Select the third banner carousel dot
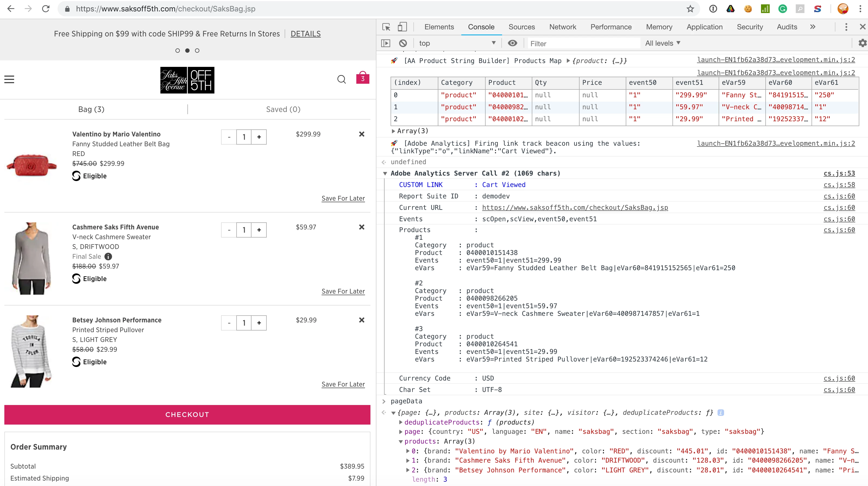Viewport: 868px width, 486px height. coord(197,51)
